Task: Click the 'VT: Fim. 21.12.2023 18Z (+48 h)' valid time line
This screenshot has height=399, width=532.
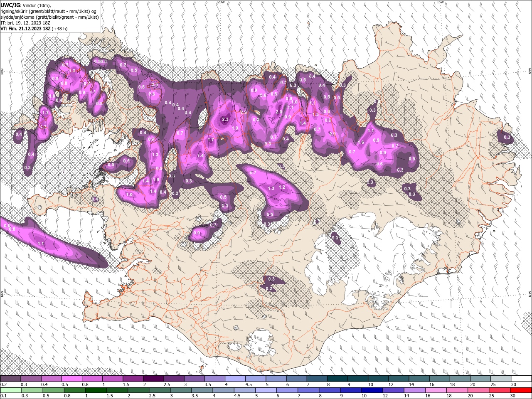Action: tap(34, 29)
